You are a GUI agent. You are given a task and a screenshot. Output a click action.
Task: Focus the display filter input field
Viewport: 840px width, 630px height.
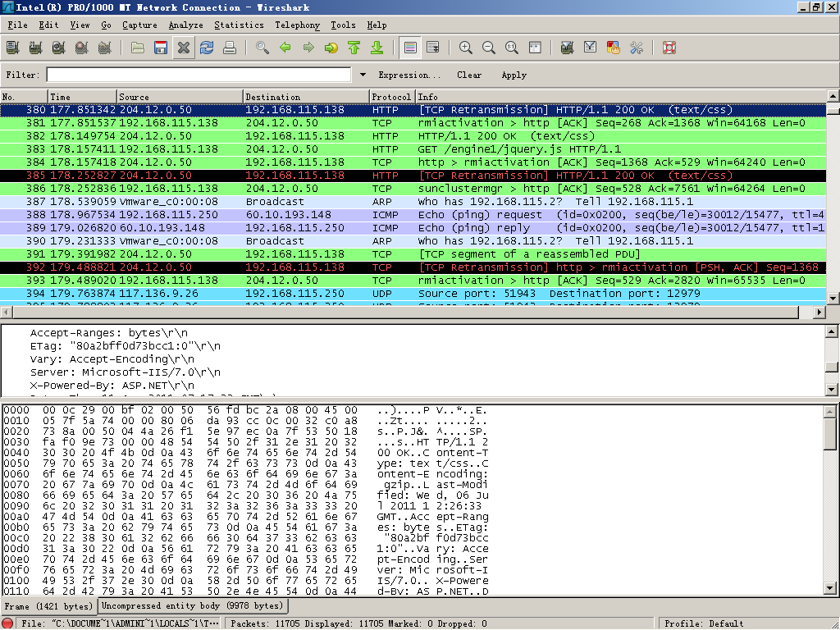199,75
